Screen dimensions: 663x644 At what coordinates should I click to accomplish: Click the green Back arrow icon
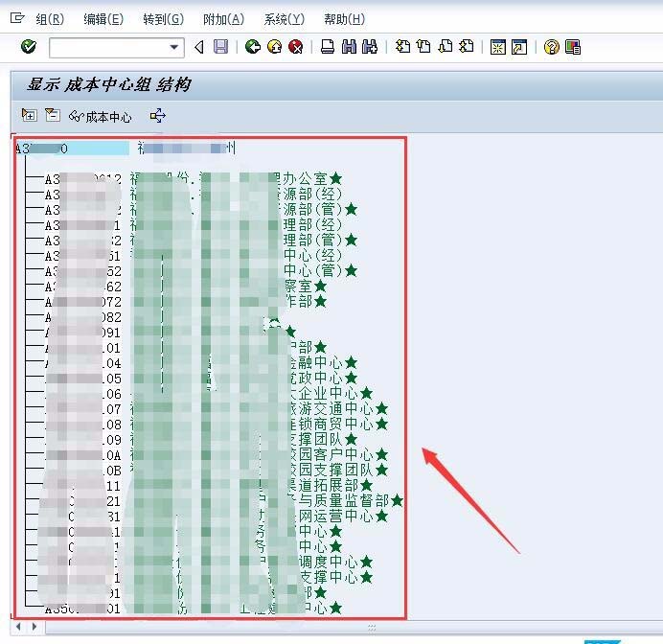pyautogui.click(x=253, y=47)
